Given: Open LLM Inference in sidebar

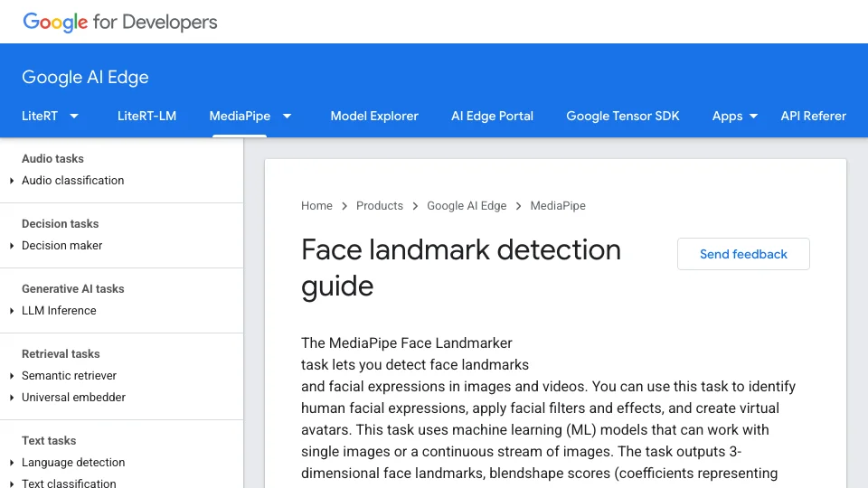Looking at the screenshot, I should click(x=59, y=310).
